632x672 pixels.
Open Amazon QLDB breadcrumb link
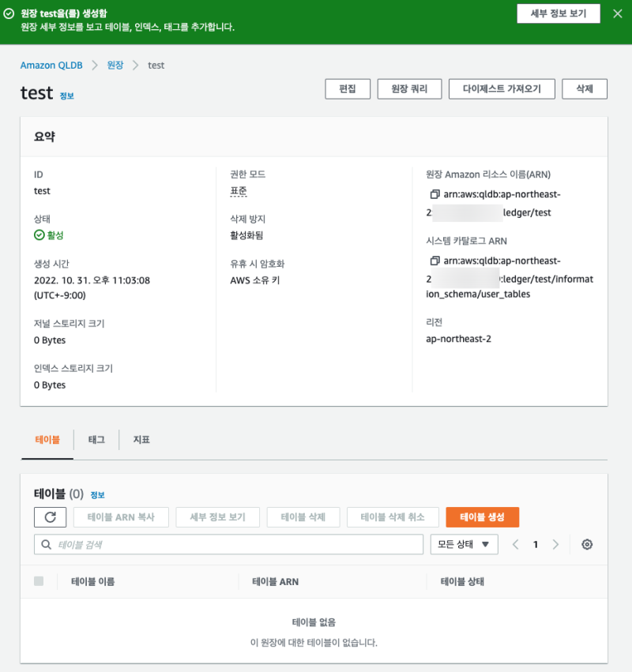click(x=53, y=65)
